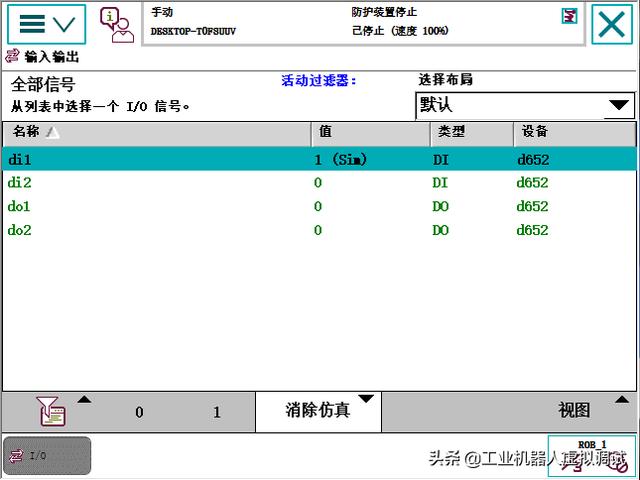Click the DI type cell of di2
Viewport: 640px width, 480px height.
click(440, 182)
